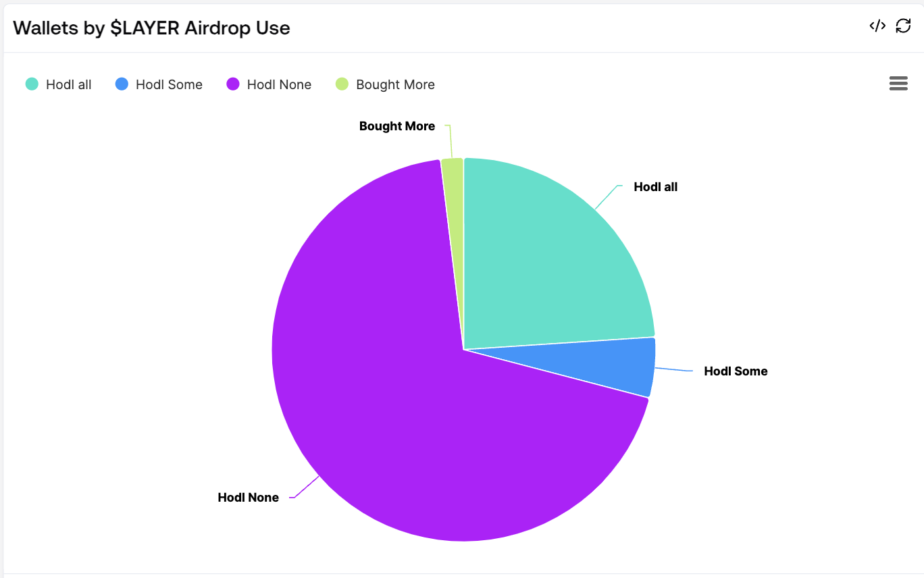Refresh the airdrop chart data
Viewport: 924px width, 578px height.
(x=903, y=26)
